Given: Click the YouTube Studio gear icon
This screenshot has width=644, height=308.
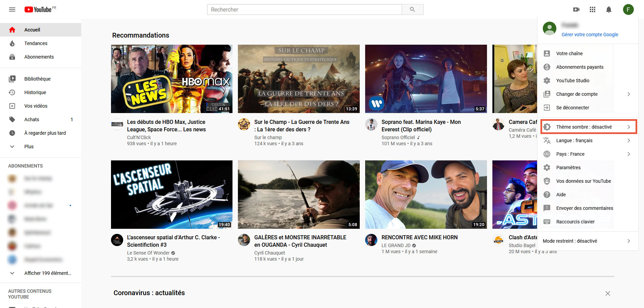Looking at the screenshot, I should (547, 81).
